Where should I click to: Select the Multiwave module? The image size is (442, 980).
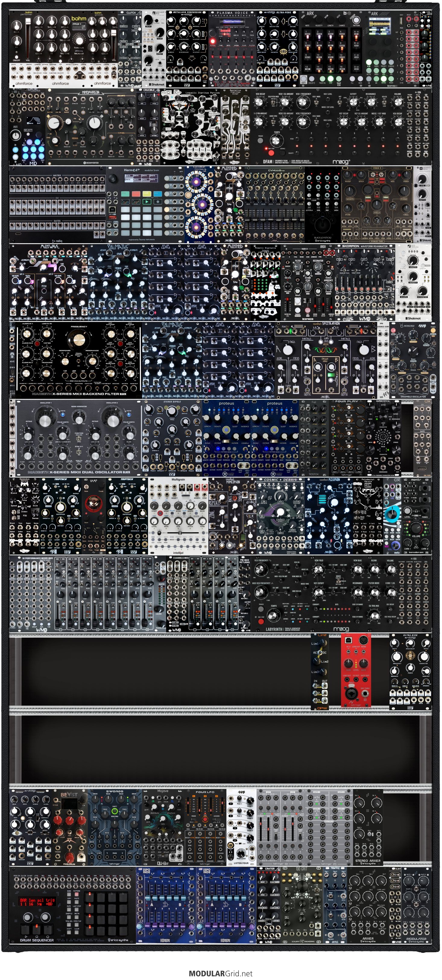pos(48,283)
